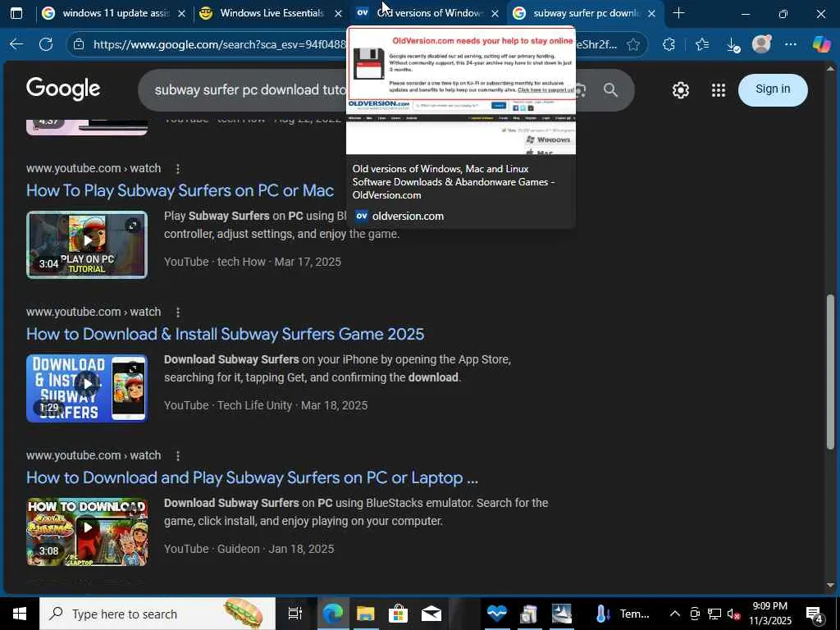Click the scrollbar down arrow
This screenshot has height=630, width=840.
(830, 586)
